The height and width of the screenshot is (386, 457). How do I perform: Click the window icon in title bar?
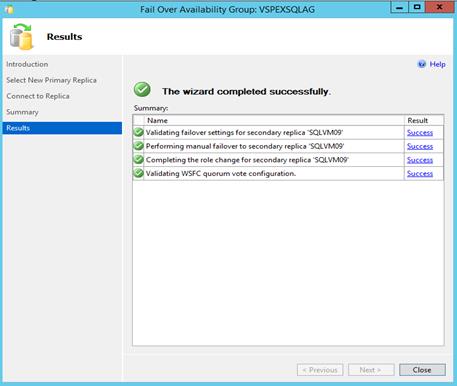point(9,9)
